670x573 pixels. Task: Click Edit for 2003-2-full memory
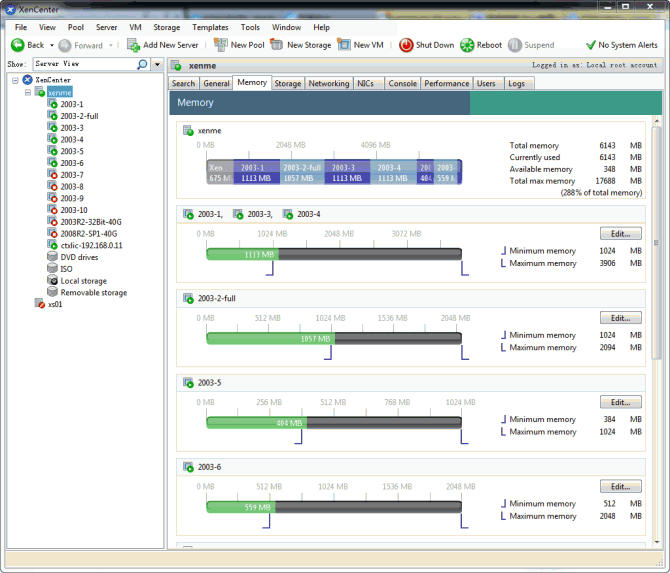pos(620,318)
